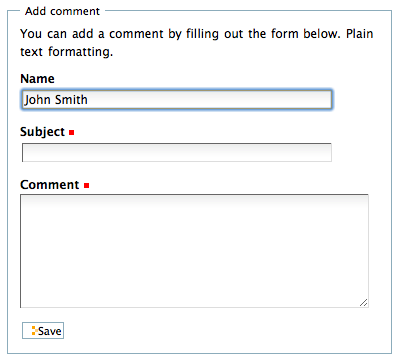This screenshot has width=403, height=364.
Task: Click the word Plain in the description
Action: (x=359, y=34)
